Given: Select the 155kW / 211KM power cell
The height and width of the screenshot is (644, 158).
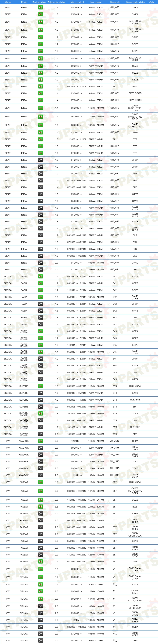Looking at the screenshot, I should pos(96,500).
